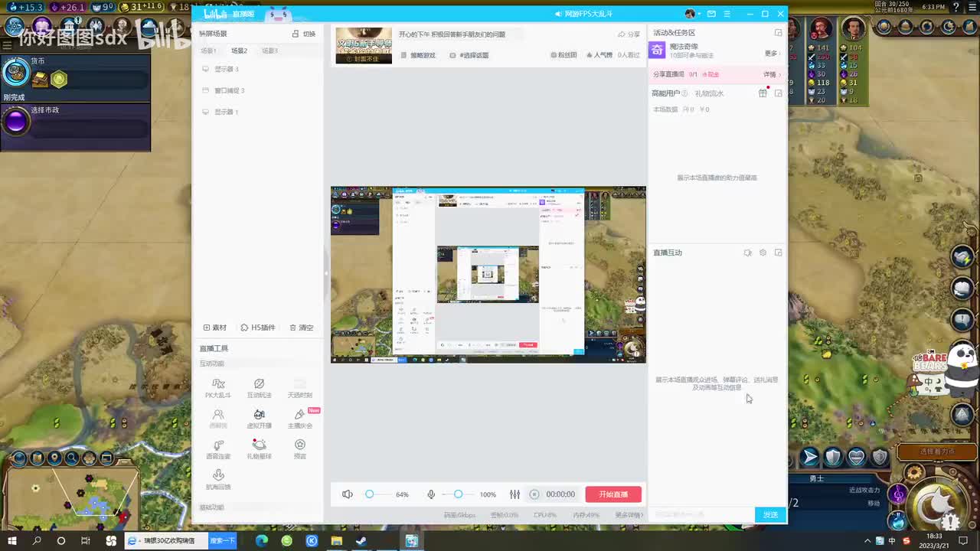Edit the stream title text

[x=452, y=34]
